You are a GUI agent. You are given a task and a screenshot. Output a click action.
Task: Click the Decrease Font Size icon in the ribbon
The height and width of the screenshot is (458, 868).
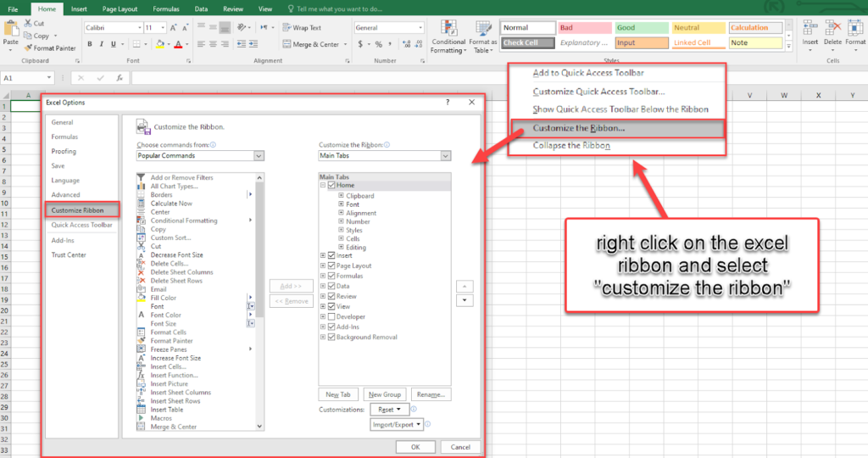[x=185, y=28]
